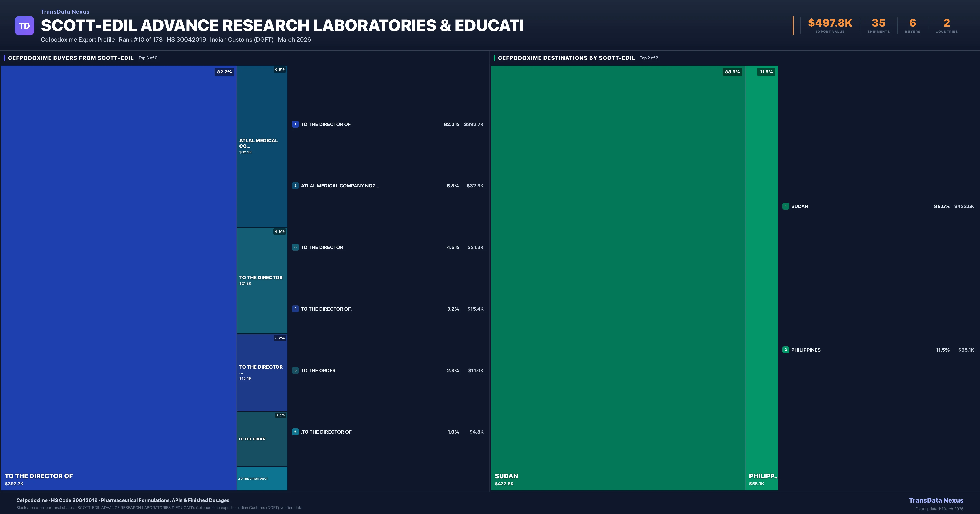980x514 pixels.
Task: Click the 2 countries stat
Action: (946, 23)
